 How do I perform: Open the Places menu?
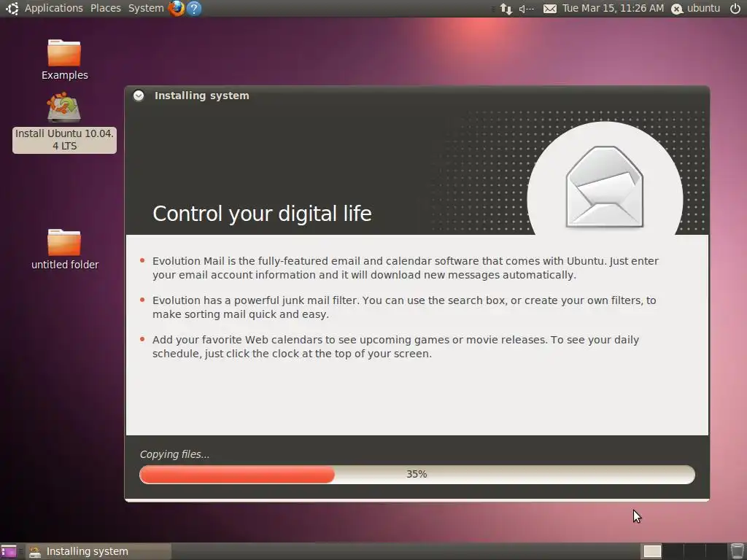(105, 8)
